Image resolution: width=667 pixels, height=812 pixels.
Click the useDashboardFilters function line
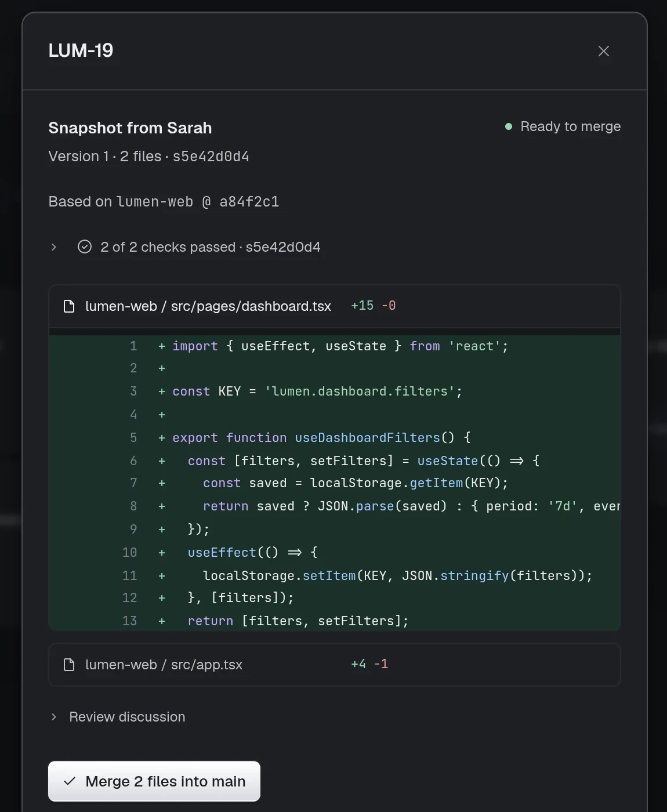coord(335,438)
